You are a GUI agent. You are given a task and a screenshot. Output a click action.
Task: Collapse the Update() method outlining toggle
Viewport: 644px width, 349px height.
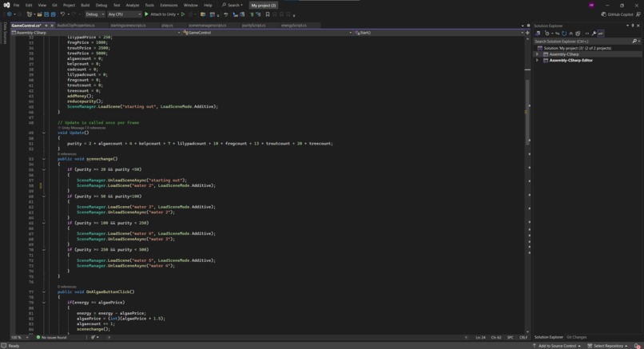[x=43, y=133]
